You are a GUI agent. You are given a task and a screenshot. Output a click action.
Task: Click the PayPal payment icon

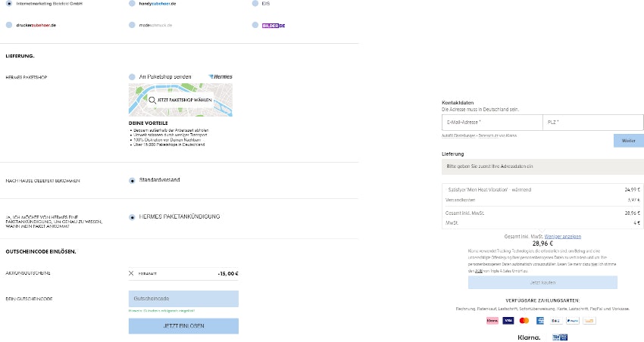pyautogui.click(x=572, y=320)
